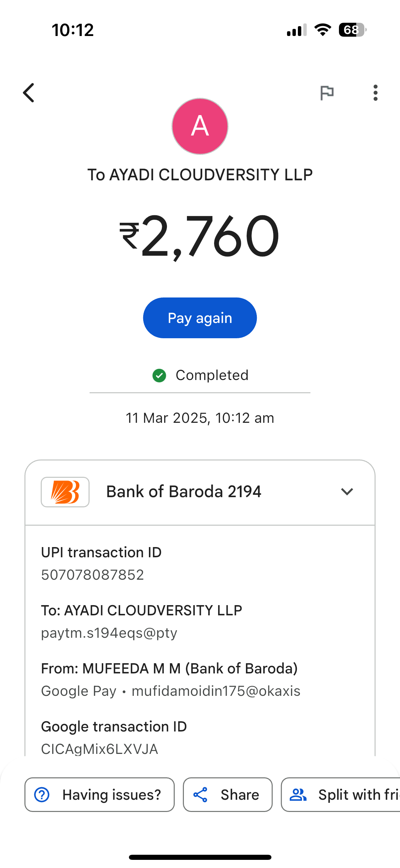400x868 pixels.
Task: Tap the ₹2,760 payment amount
Action: tap(199, 236)
